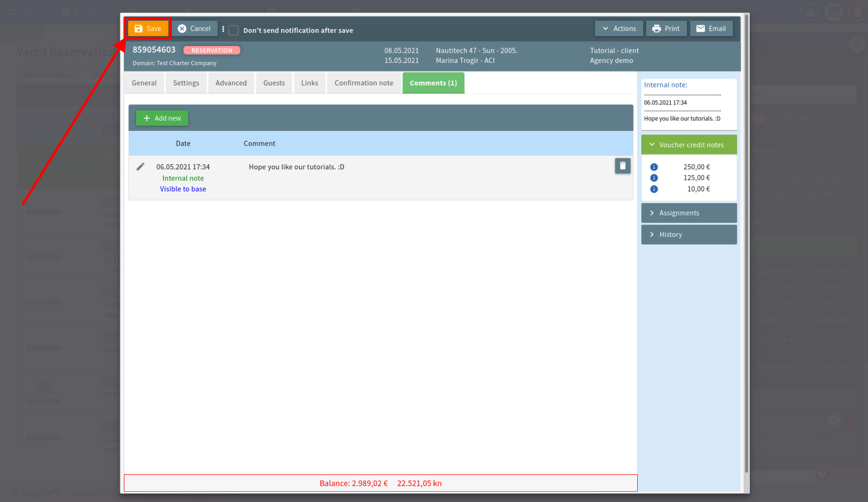Collapse the Voucher credit notes section
This screenshot has width=868, height=502.
coord(688,145)
